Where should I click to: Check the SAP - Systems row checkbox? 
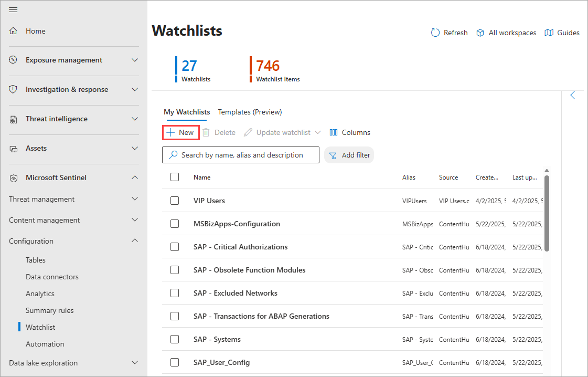tap(175, 339)
